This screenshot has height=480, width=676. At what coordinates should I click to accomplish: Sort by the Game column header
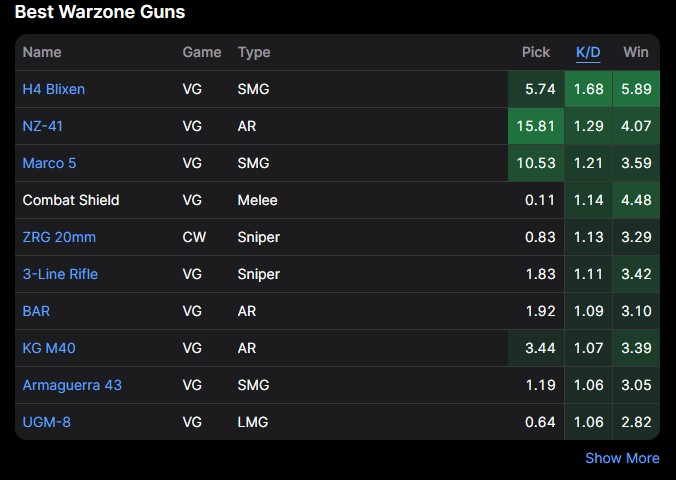(202, 52)
